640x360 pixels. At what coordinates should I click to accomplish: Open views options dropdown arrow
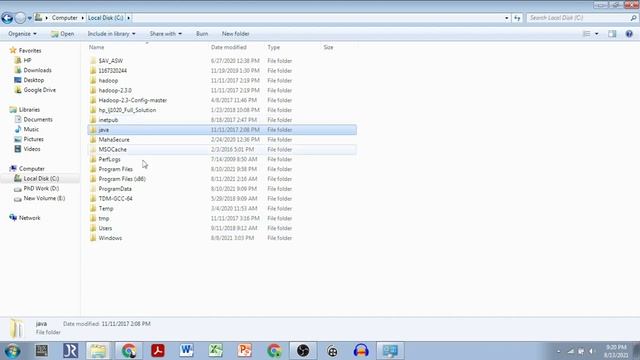(597, 34)
